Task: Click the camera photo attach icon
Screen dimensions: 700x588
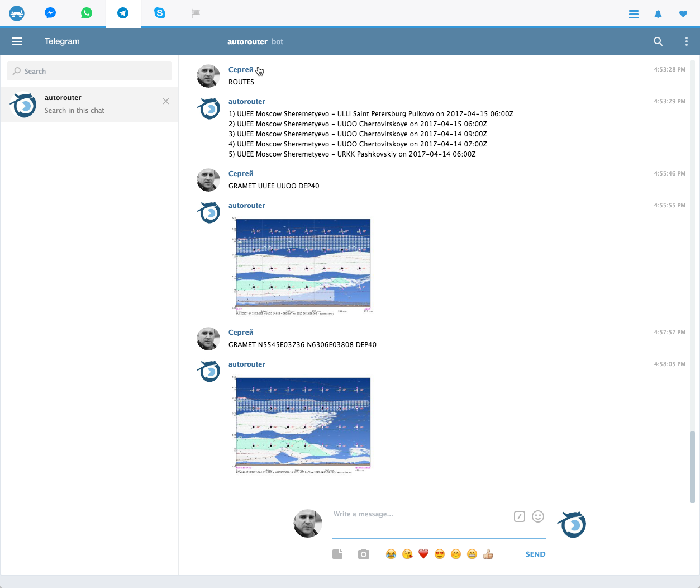Action: click(x=364, y=554)
